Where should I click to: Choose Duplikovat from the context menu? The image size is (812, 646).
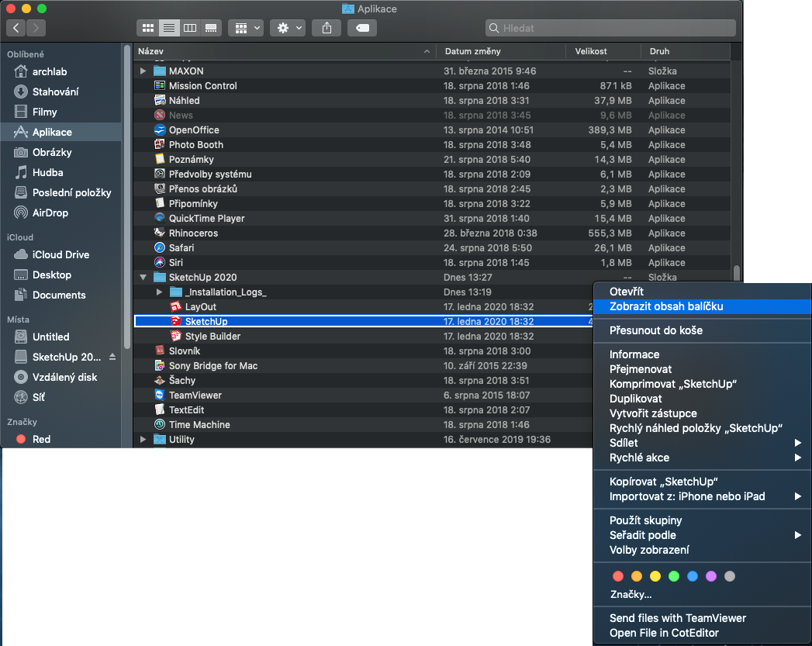click(702, 399)
